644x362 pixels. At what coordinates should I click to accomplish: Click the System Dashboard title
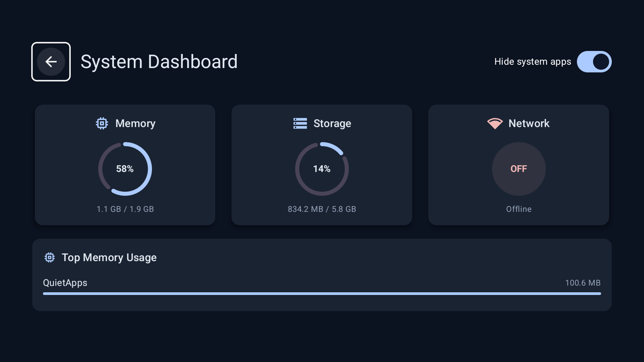[159, 62]
